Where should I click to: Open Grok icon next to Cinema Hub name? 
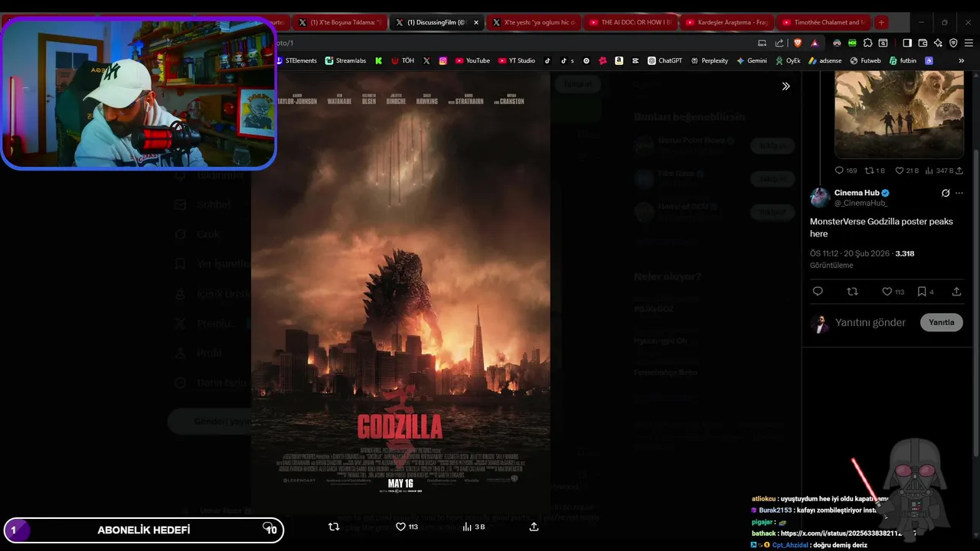coord(946,193)
